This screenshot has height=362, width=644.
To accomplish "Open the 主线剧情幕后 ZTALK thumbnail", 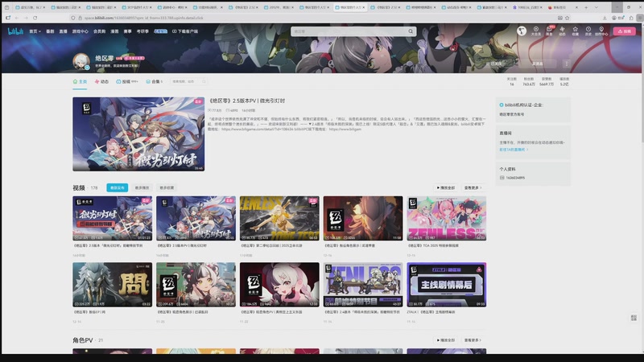I will (447, 285).
